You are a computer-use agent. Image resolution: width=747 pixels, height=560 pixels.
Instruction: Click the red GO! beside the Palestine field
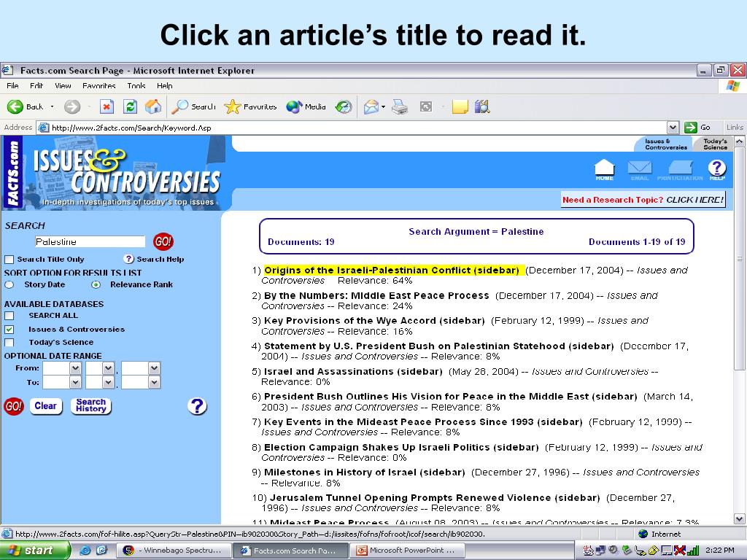click(x=163, y=241)
